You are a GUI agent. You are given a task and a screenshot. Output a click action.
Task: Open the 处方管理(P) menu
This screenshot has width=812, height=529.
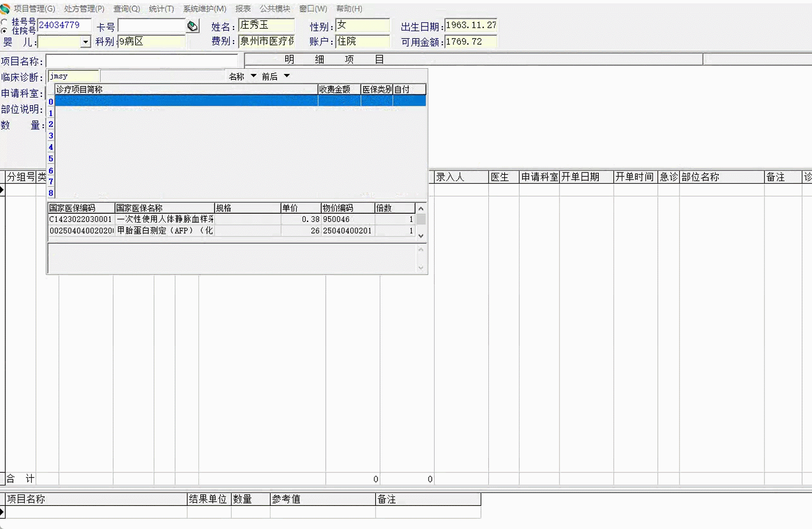tap(84, 9)
